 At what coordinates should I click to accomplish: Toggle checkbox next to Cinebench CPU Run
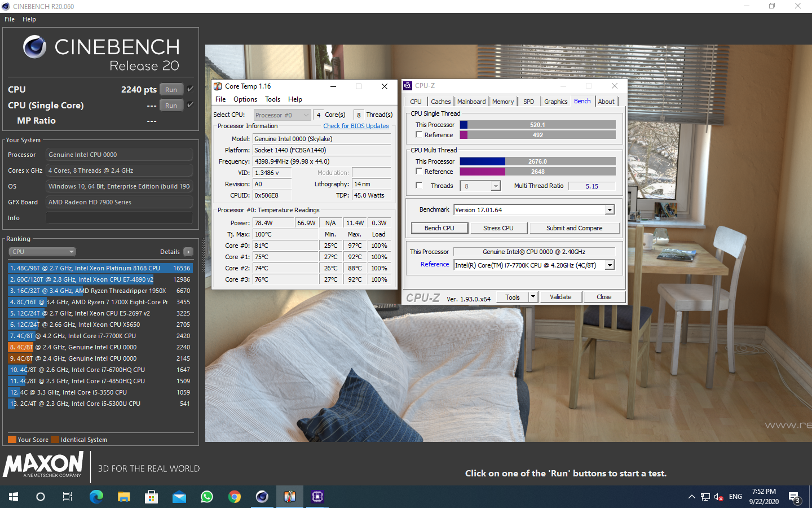[x=191, y=89]
